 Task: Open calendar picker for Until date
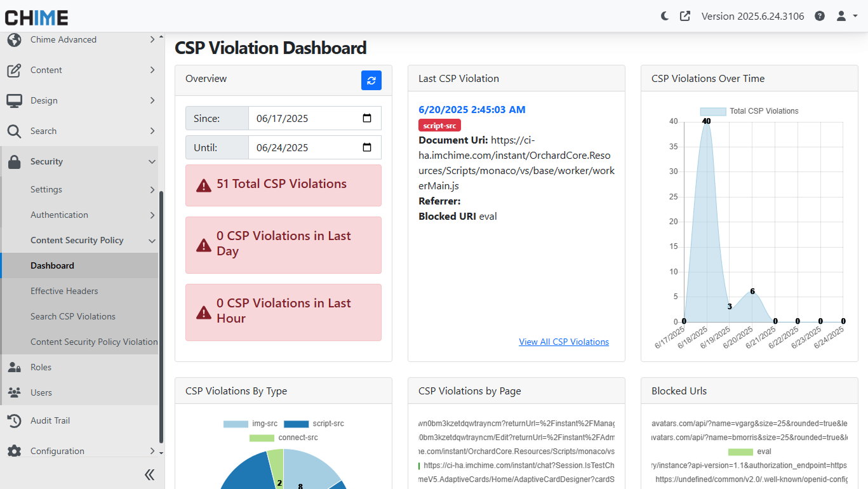point(367,147)
